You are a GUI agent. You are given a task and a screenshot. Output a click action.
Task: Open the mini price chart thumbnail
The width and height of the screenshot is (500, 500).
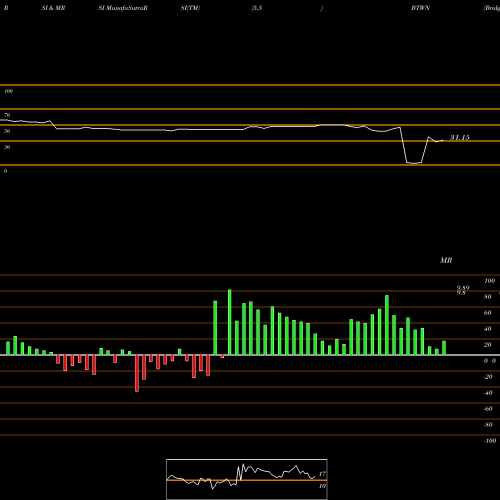(247, 479)
